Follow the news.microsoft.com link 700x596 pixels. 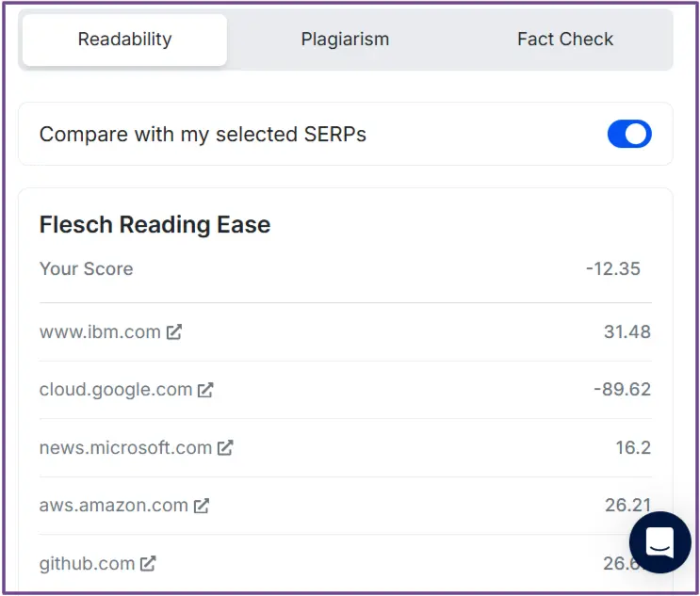[125, 448]
